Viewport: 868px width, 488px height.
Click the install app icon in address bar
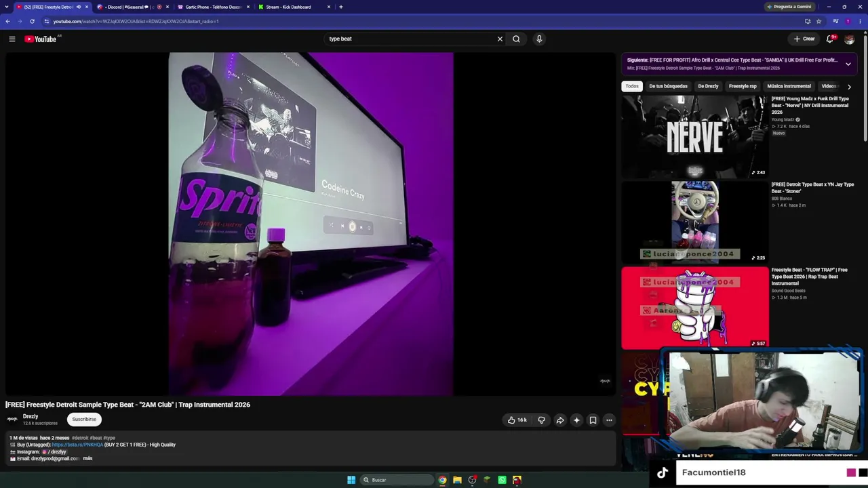[807, 21]
